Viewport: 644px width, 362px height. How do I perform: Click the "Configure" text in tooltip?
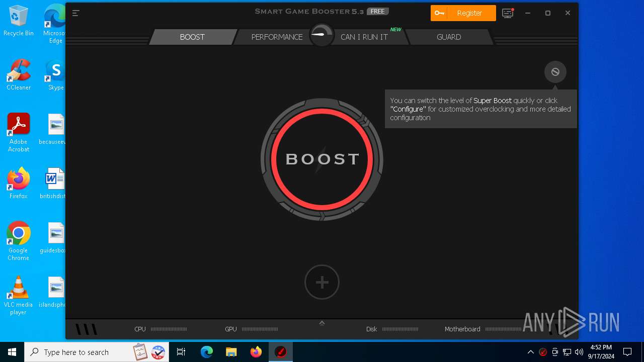click(x=408, y=109)
